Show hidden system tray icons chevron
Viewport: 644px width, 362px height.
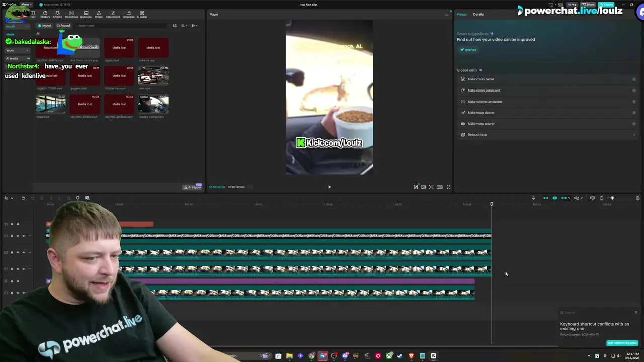click(589, 356)
